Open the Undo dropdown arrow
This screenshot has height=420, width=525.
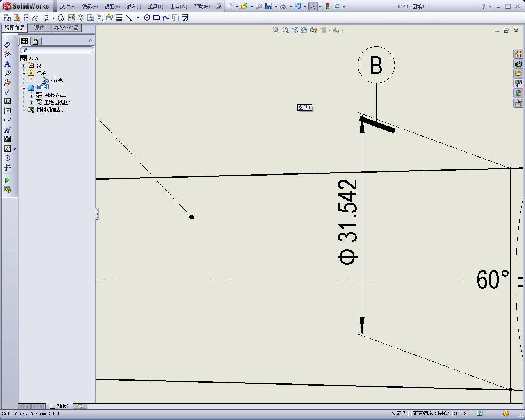[305, 7]
